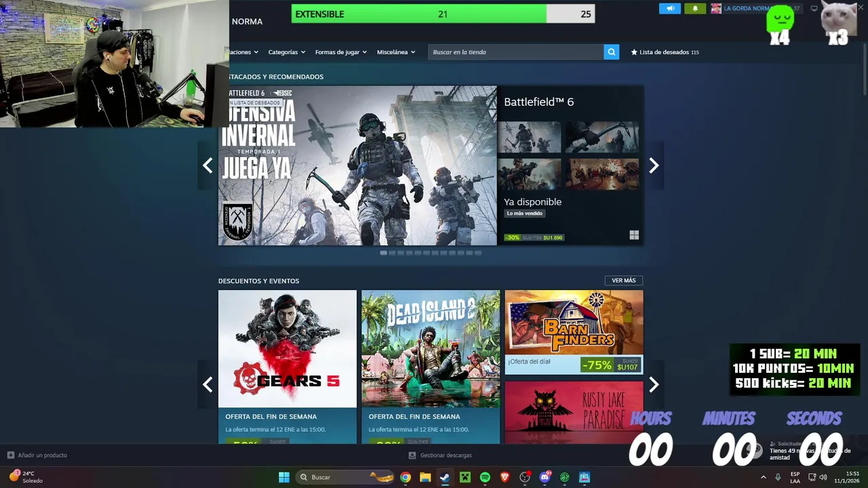
Task: Click the plus icon next to Añadir un producto
Action: pos(10,455)
